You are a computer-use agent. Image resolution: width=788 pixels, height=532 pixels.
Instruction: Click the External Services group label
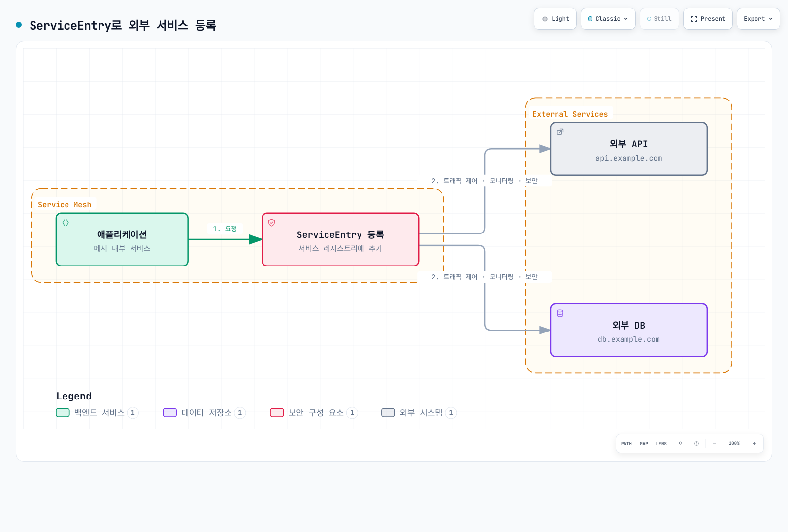(570, 114)
